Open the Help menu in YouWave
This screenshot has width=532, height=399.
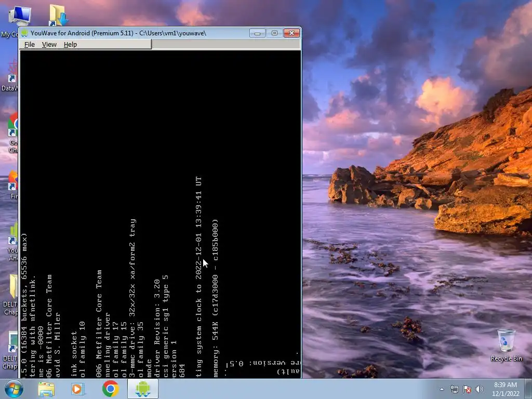(x=70, y=45)
